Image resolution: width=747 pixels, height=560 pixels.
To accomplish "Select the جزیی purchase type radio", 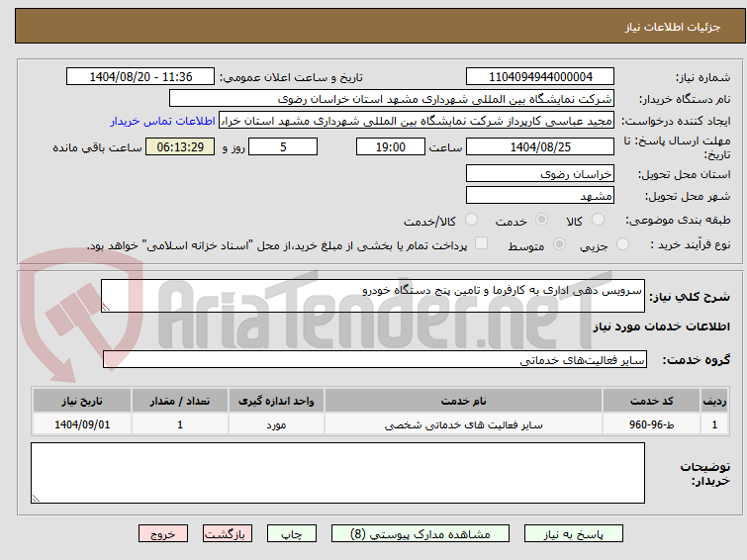I will 622,244.
